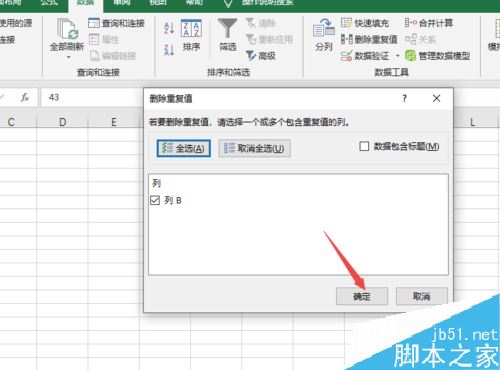Image resolution: width=500 pixels, height=370 pixels.
Task: Click the formula bar showing 43
Action: [92, 97]
